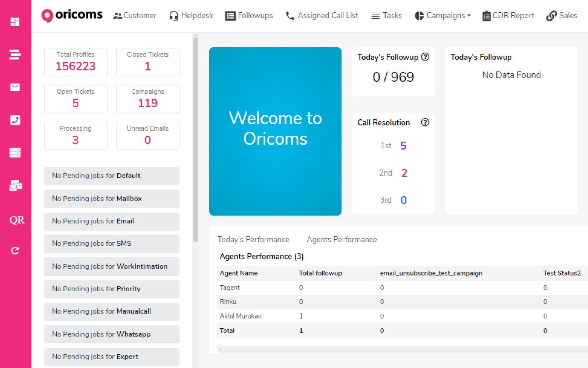Select No Pending jobs for Whatsapp row
The width and height of the screenshot is (588, 368).
point(112,334)
